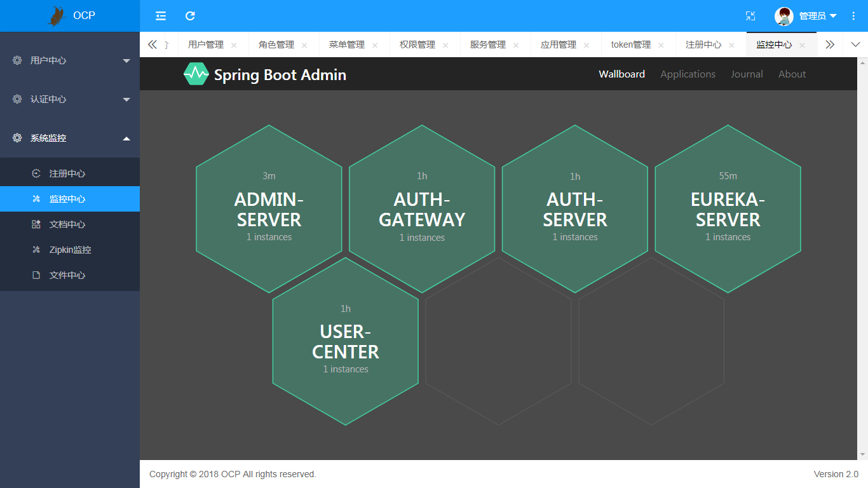The height and width of the screenshot is (488, 868).
Task: Collapse the 系统监控 menu group
Action: 126,138
